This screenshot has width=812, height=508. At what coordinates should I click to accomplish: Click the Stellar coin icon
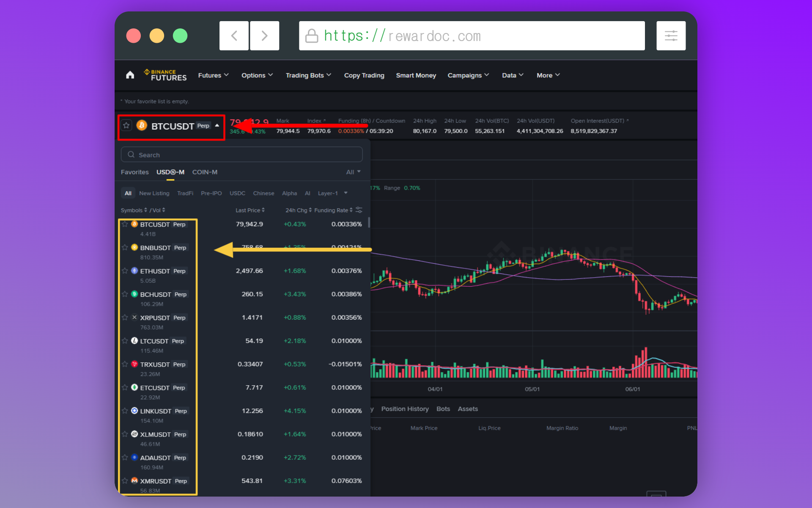tap(134, 434)
